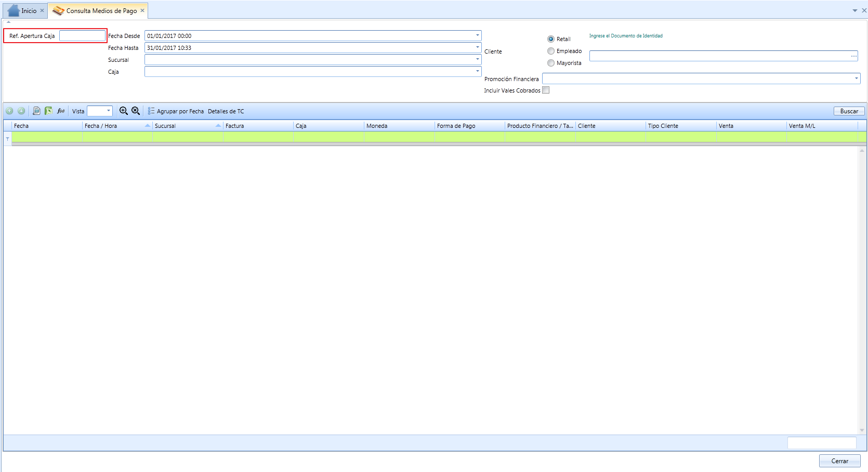Check the Incluir Vales Cobrados checkbox
The width and height of the screenshot is (868, 472).
(x=546, y=90)
